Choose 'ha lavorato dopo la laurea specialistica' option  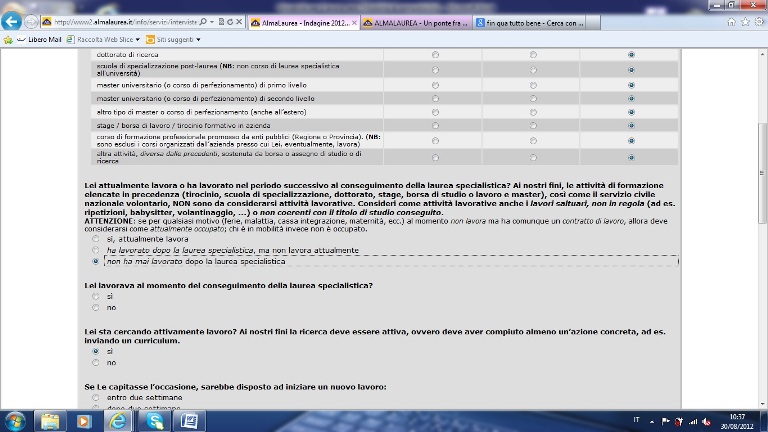pyautogui.click(x=96, y=250)
